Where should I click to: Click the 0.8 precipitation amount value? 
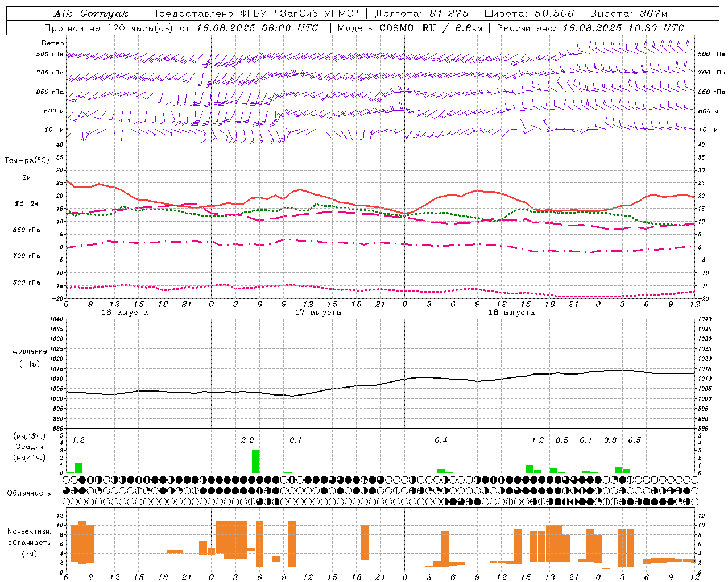click(x=610, y=440)
